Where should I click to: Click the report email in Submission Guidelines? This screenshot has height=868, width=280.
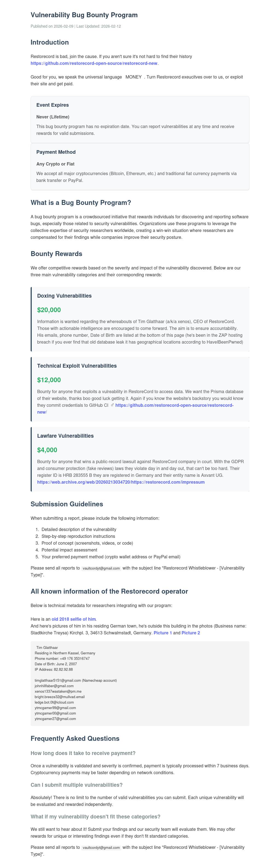point(101,568)
